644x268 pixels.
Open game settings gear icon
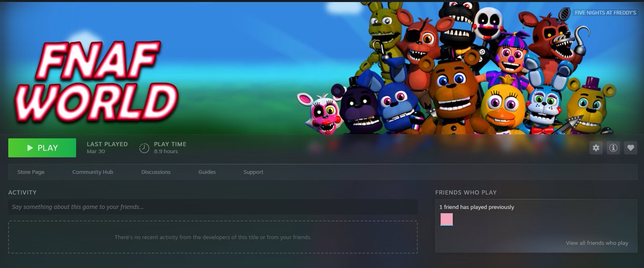pyautogui.click(x=596, y=148)
